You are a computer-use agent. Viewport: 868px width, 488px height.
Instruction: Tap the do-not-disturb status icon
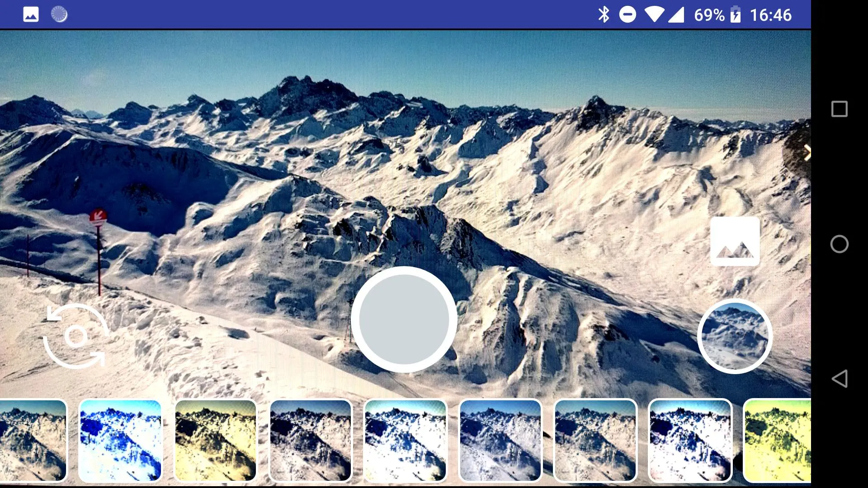pos(627,14)
